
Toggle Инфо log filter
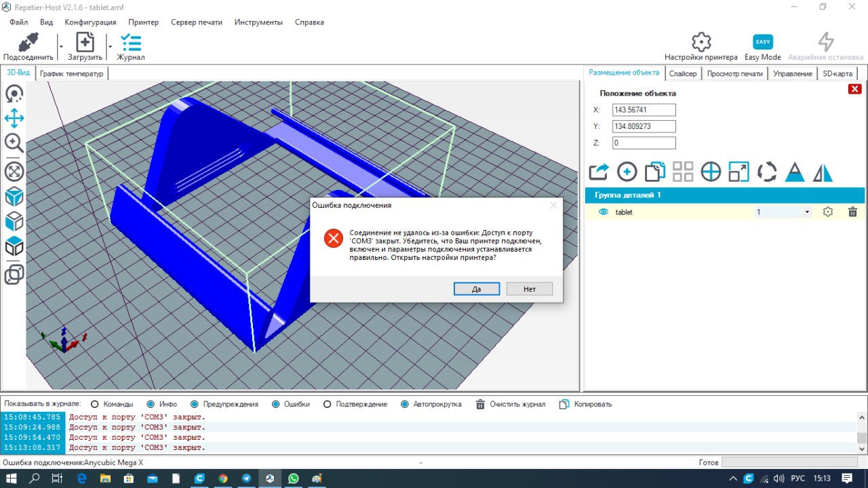(162, 404)
